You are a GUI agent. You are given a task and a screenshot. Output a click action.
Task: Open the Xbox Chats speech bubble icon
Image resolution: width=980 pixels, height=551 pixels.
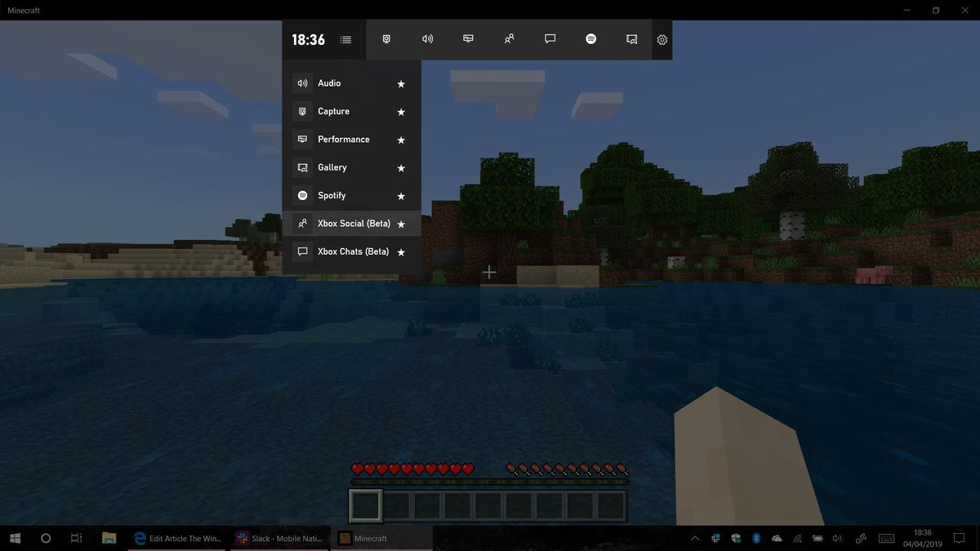pos(550,38)
